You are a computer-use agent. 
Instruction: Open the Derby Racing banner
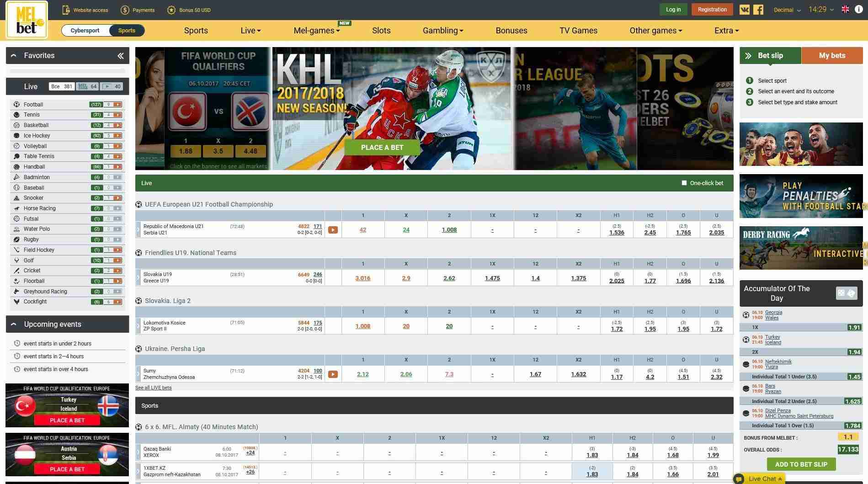[801, 248]
